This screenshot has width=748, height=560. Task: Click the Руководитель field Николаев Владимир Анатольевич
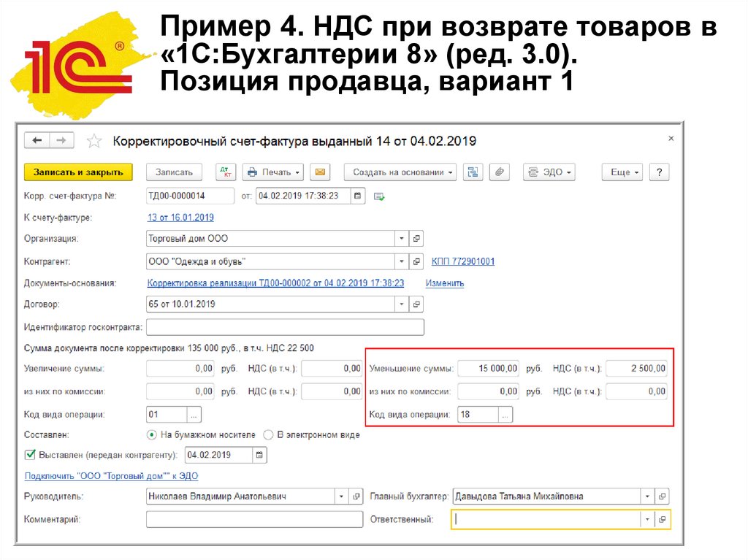point(241,496)
